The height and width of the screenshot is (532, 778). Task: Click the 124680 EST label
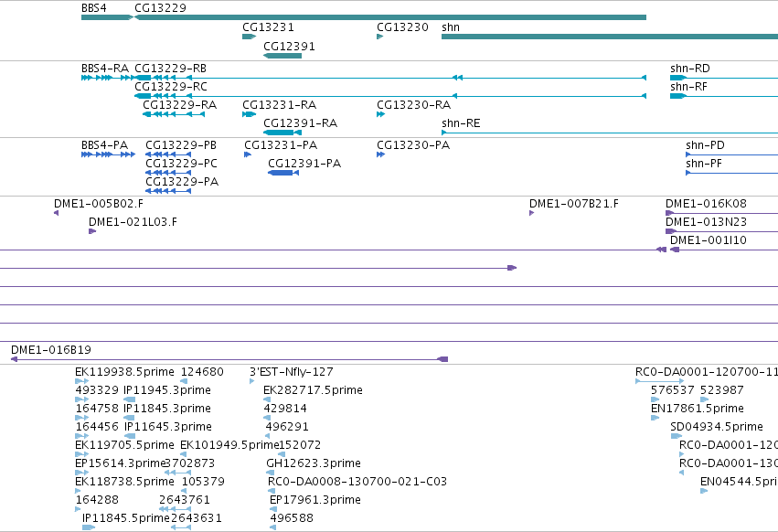click(202, 372)
